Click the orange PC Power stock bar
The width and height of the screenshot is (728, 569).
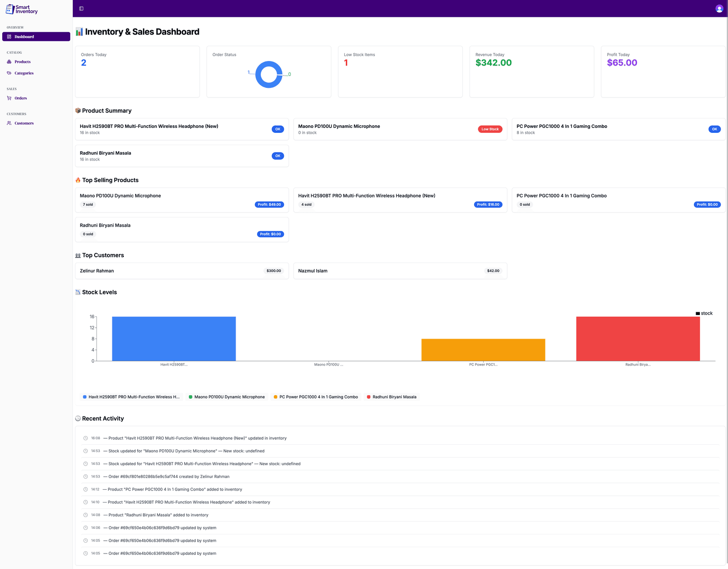483,350
